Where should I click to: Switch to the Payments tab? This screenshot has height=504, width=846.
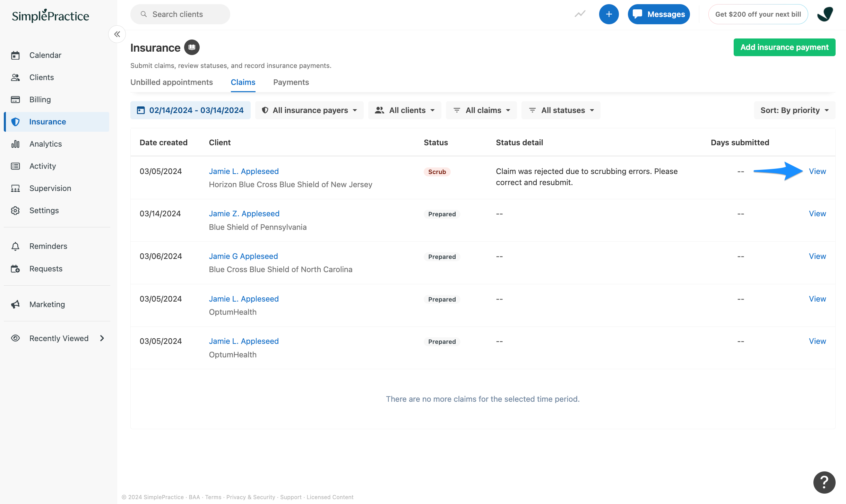pyautogui.click(x=291, y=82)
